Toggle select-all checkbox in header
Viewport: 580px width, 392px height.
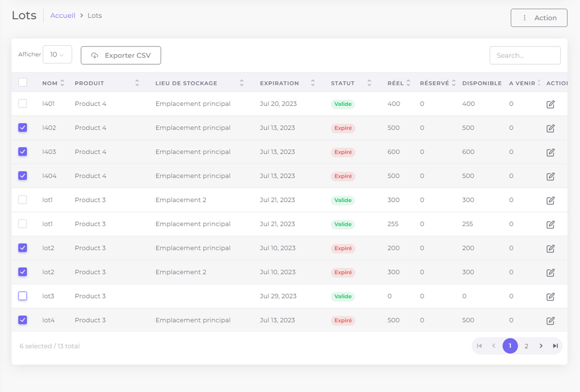tap(22, 83)
